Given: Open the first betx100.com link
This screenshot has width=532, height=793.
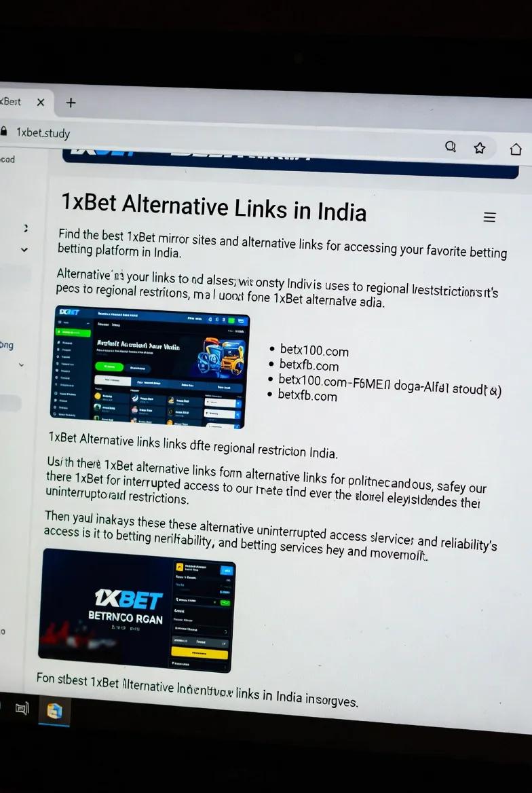Looking at the screenshot, I should click(x=313, y=351).
